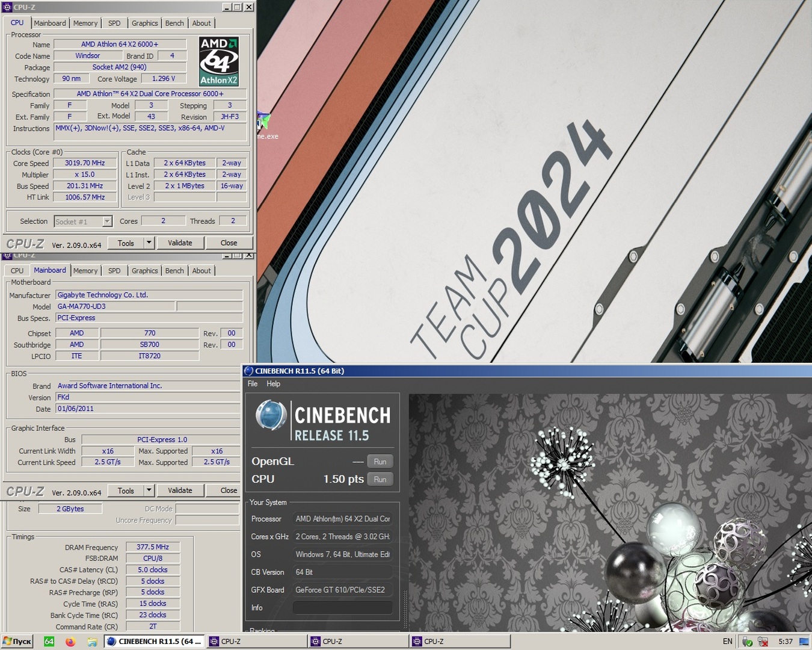The height and width of the screenshot is (650, 812).
Task: Open Memory tab in motherboard CPU-Z window
Action: coord(85,271)
